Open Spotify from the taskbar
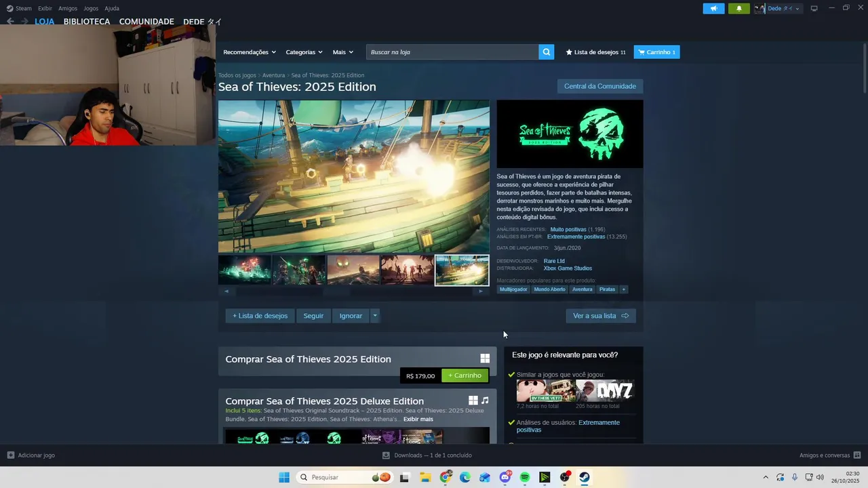 [525, 477]
